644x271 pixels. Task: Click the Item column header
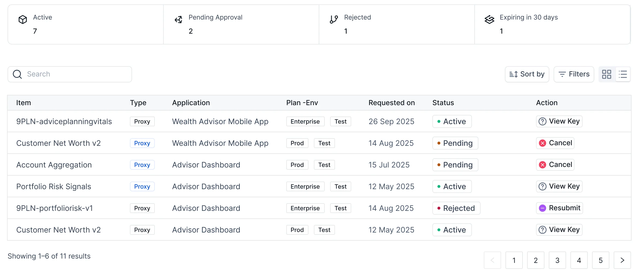pos(24,103)
